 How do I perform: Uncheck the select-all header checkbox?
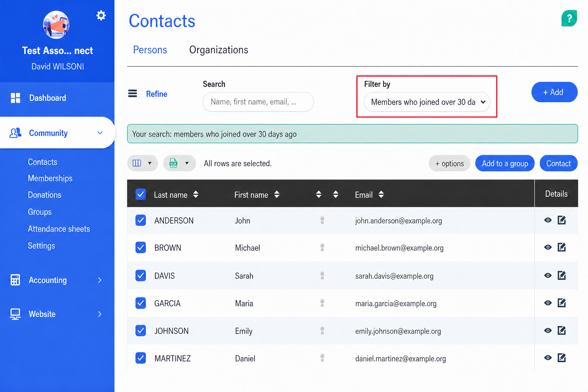140,194
